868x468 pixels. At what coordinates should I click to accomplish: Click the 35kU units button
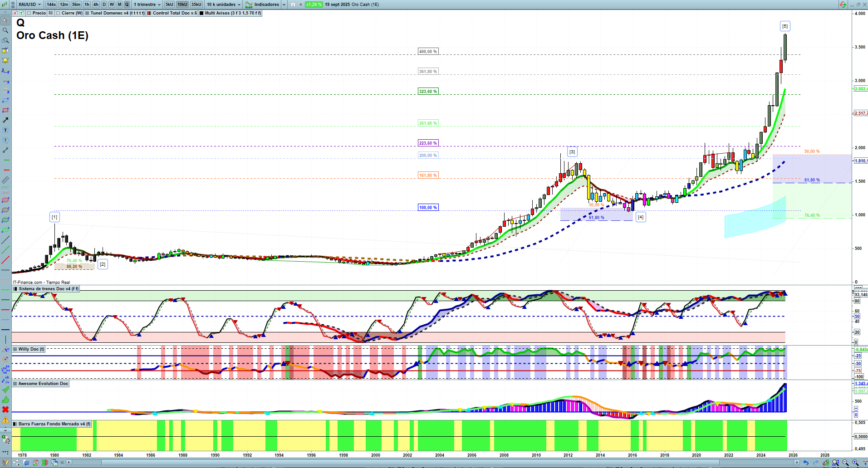[x=196, y=5]
